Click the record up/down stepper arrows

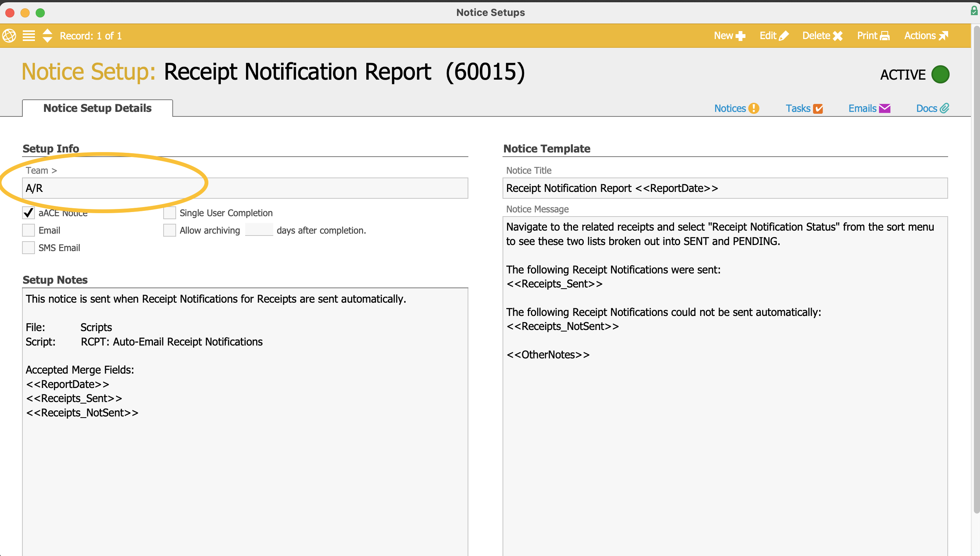click(x=47, y=36)
